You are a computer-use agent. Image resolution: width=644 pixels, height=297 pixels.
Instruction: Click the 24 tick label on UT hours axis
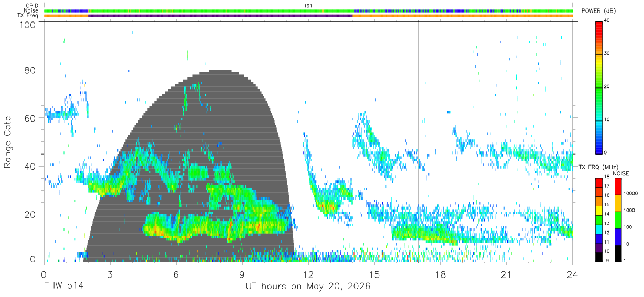tap(572, 274)
